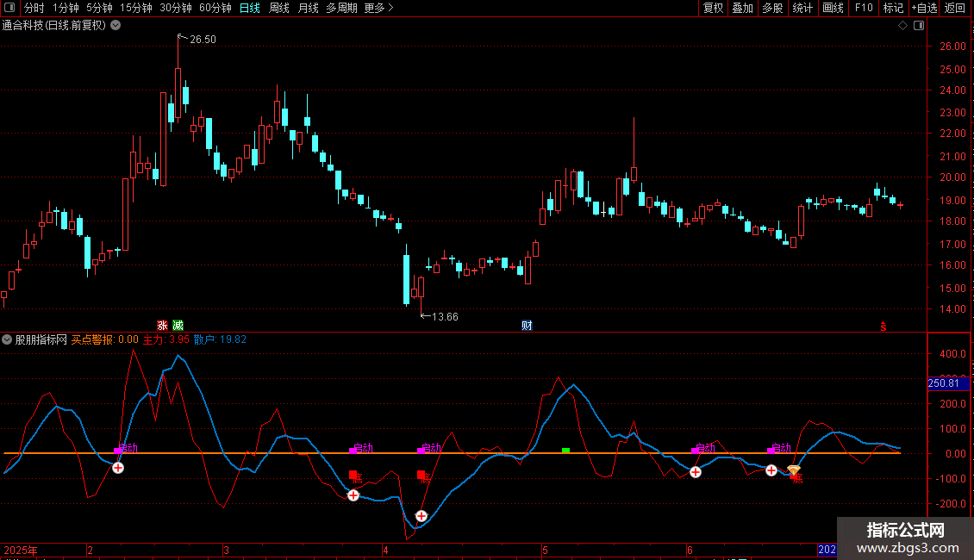Click the +自选 add to watchlist button
The height and width of the screenshot is (560, 974).
[923, 9]
